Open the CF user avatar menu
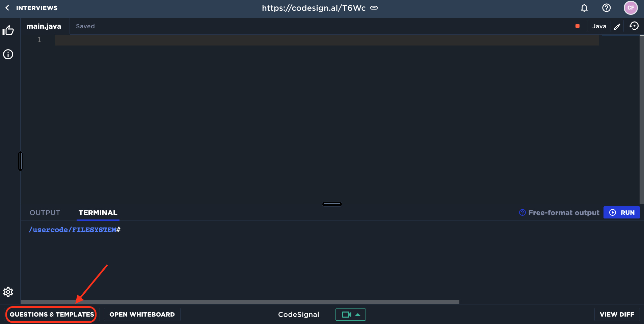This screenshot has height=324, width=644. pos(630,8)
